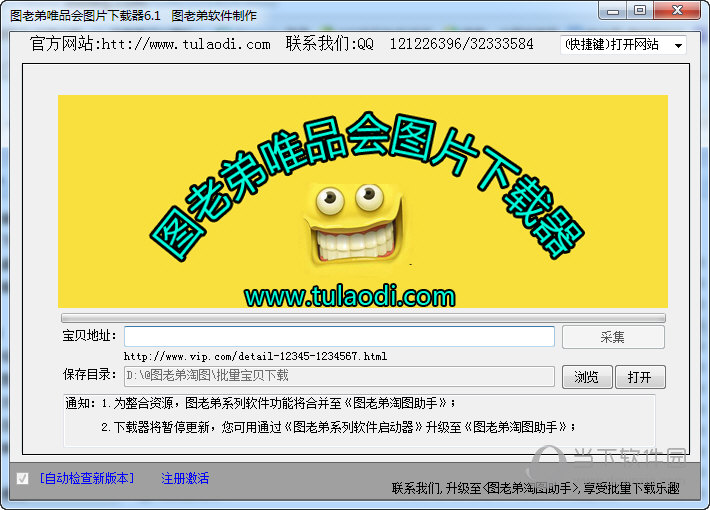Click the download progress bar
This screenshot has height=510, width=710.
363,318
